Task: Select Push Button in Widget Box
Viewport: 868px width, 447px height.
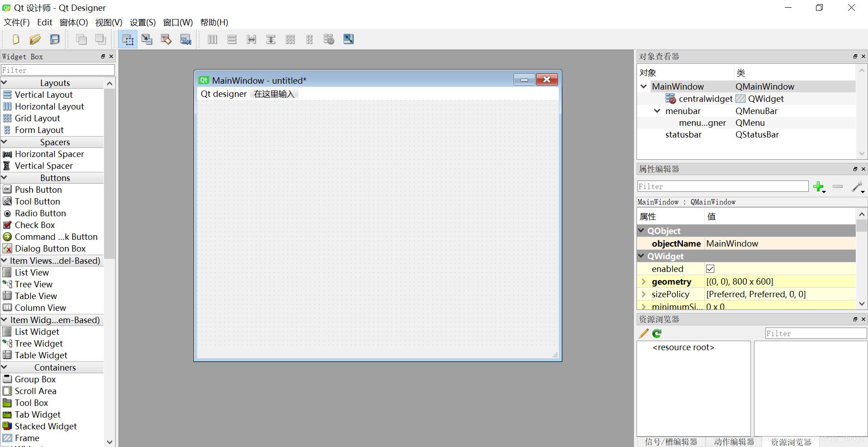Action: pyautogui.click(x=38, y=190)
